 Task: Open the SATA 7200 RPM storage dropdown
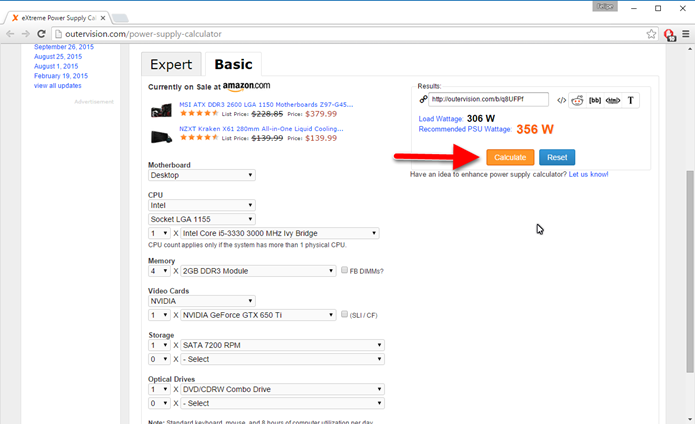click(282, 345)
